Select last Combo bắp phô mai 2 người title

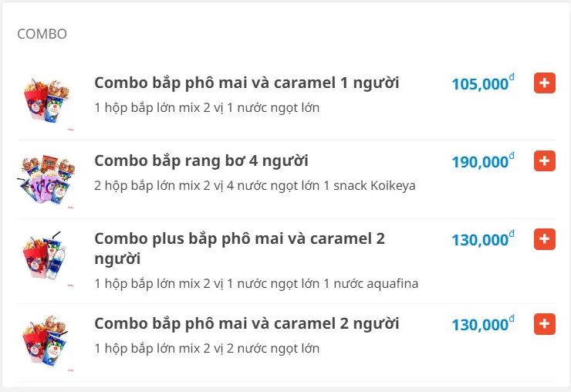(246, 324)
